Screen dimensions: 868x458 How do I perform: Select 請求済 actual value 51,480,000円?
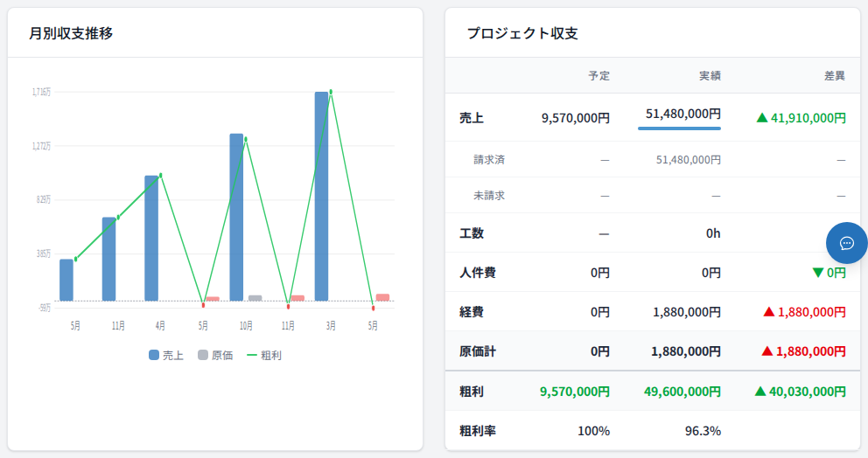coord(689,160)
